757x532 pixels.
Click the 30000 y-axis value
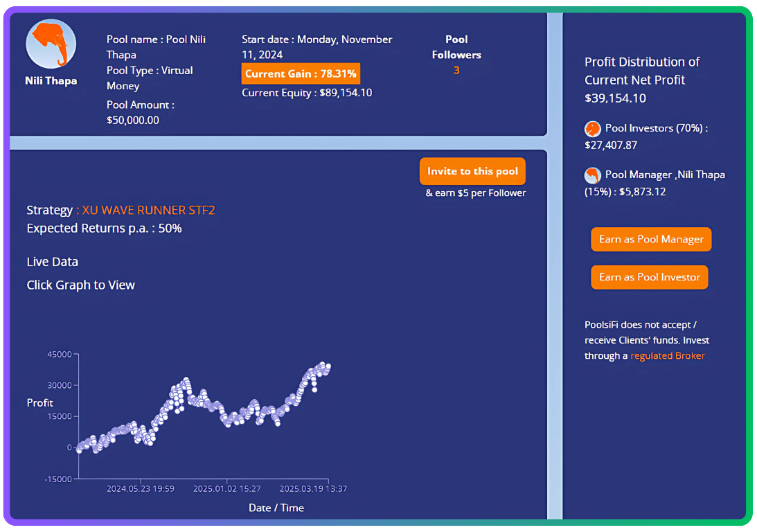(x=60, y=385)
